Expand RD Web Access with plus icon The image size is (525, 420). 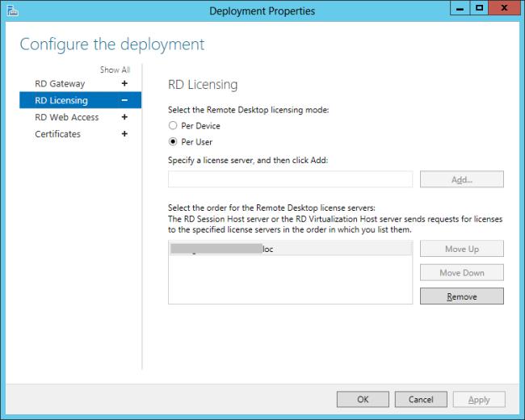tap(124, 117)
